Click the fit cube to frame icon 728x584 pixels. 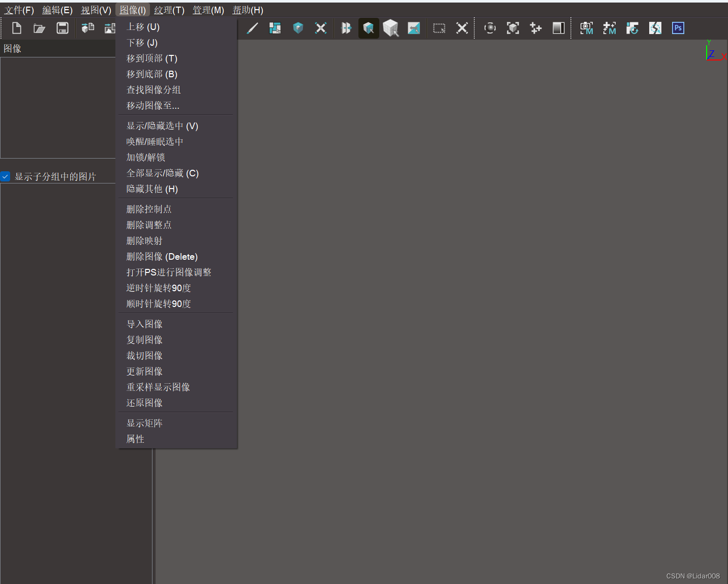[513, 28]
